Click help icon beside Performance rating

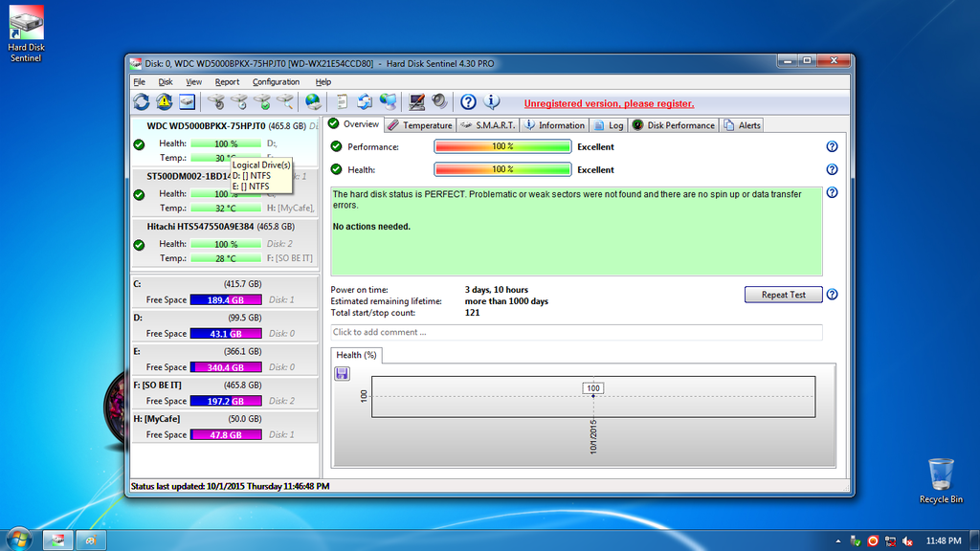pos(832,146)
